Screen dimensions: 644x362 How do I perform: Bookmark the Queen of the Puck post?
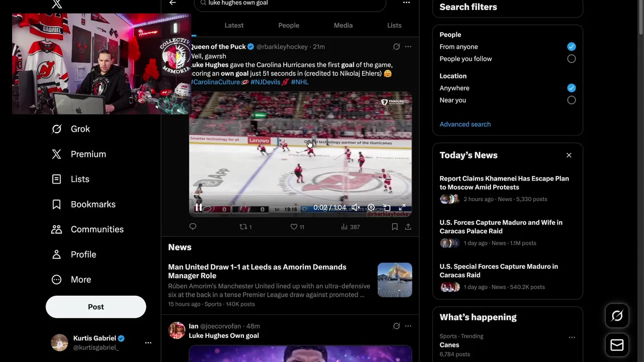[395, 227]
